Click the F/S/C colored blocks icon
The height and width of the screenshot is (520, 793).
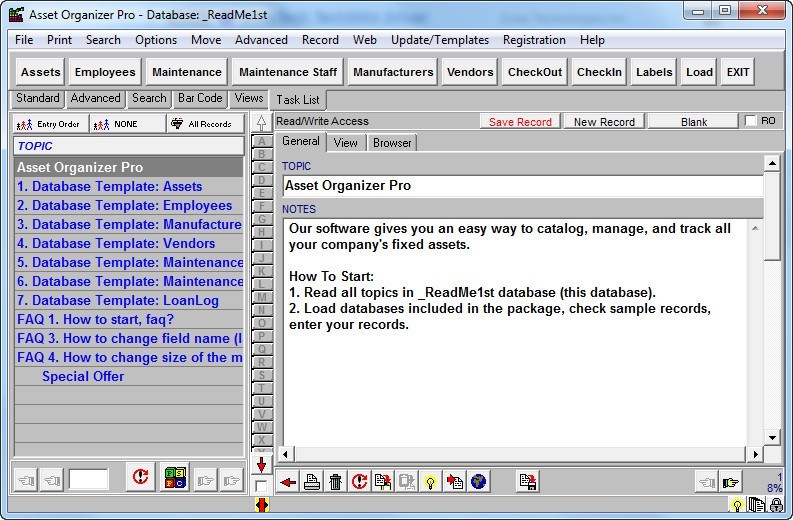coord(175,478)
